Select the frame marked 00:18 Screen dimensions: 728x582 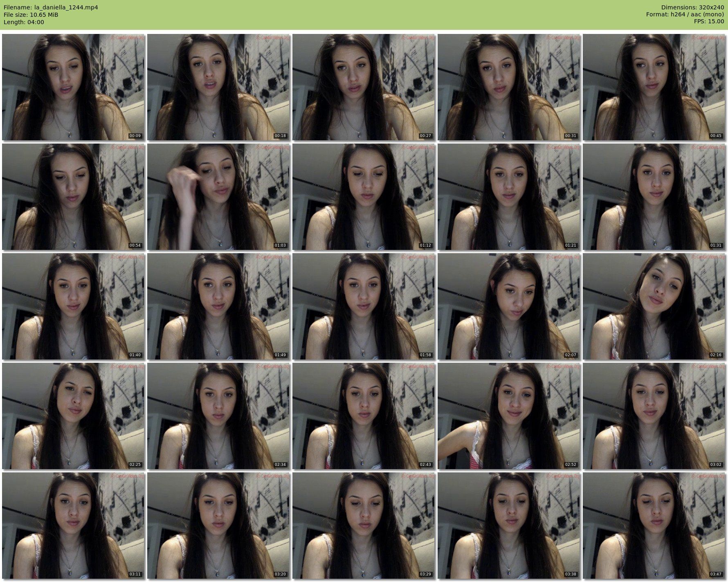[x=218, y=87]
